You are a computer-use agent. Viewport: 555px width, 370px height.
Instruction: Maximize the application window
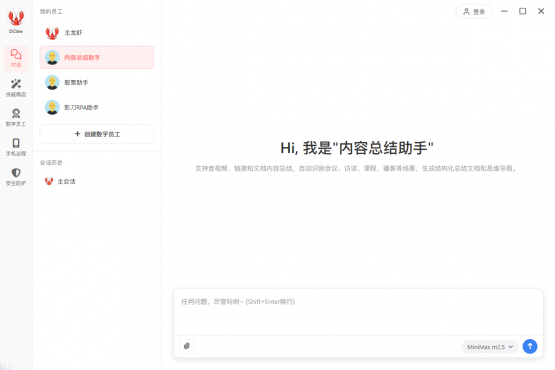point(522,11)
